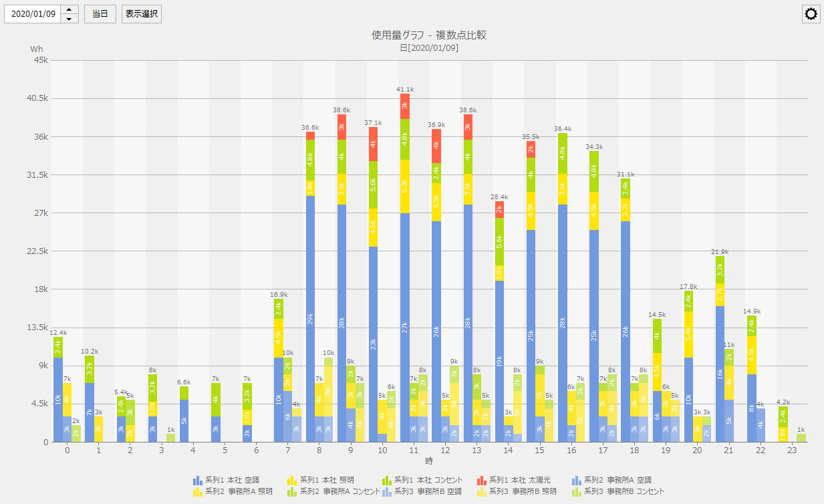Select the 系列1 本社 空調 legend icon
824x504 pixels.
196,479
